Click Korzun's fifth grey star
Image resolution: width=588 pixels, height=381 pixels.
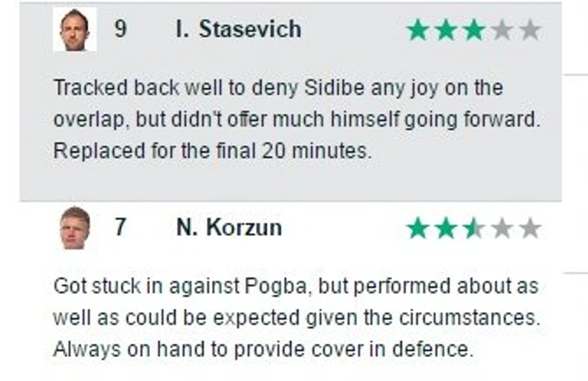coord(530,228)
